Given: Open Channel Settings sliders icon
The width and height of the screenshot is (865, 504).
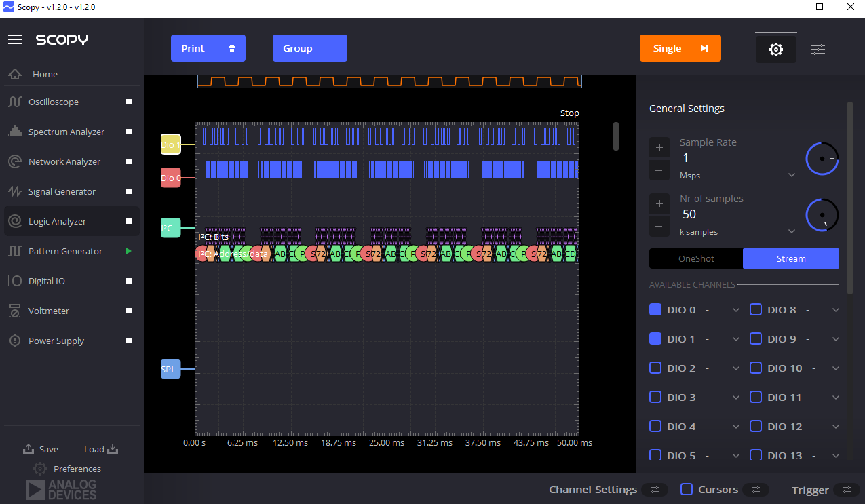Looking at the screenshot, I should click(655, 490).
